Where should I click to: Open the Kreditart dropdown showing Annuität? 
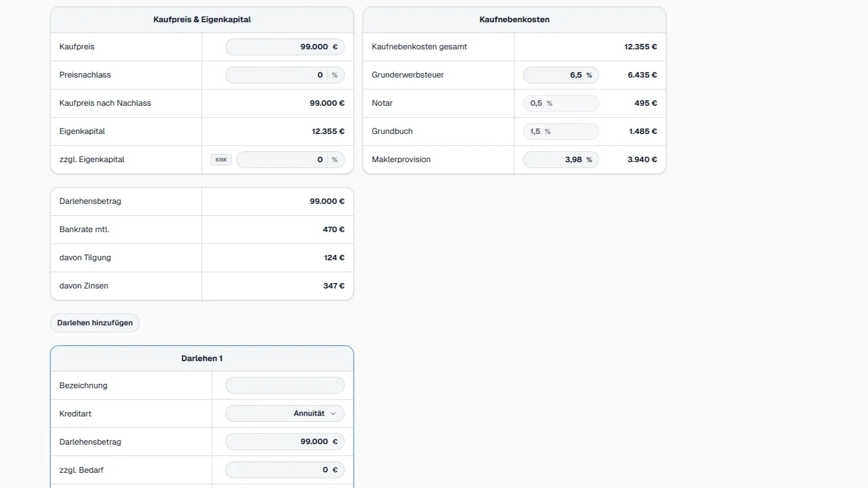tap(285, 413)
